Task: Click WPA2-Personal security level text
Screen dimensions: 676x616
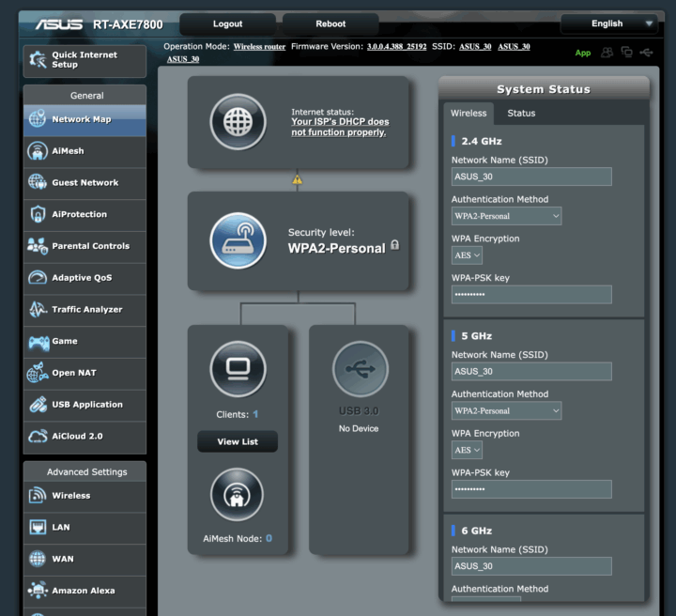Action: coord(336,248)
